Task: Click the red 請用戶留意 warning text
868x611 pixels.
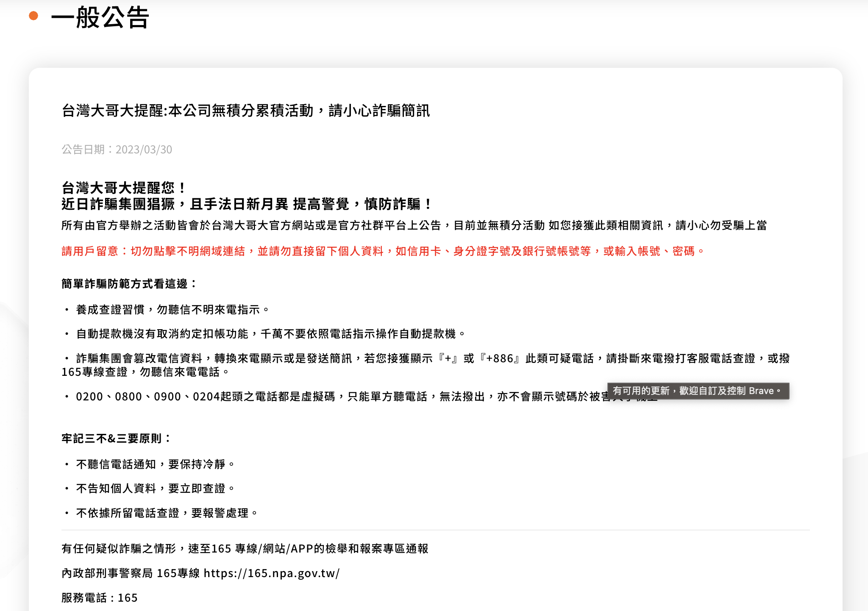Action: click(383, 251)
